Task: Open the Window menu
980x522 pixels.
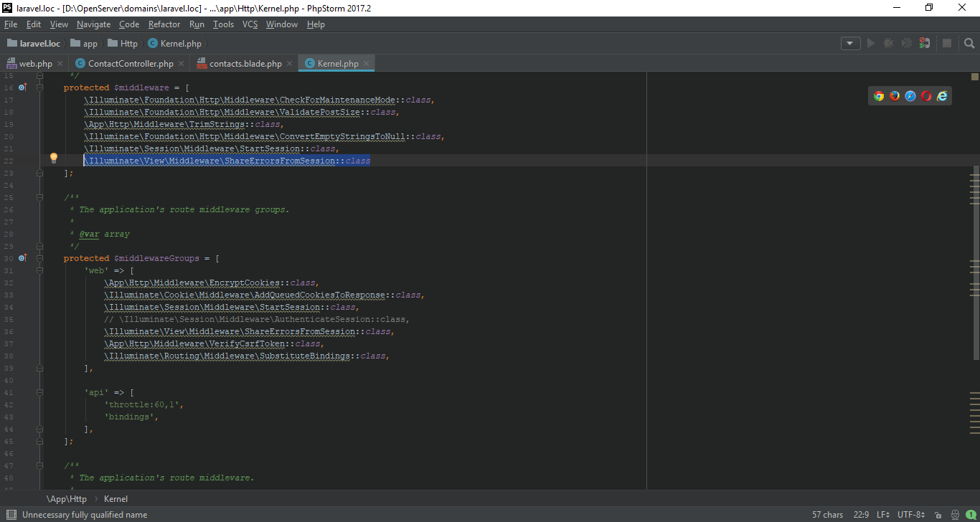Action: 282,24
